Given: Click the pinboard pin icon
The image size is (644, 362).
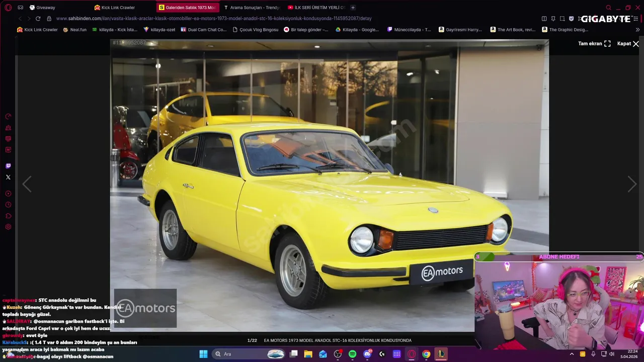Looking at the screenshot, I should (553, 19).
